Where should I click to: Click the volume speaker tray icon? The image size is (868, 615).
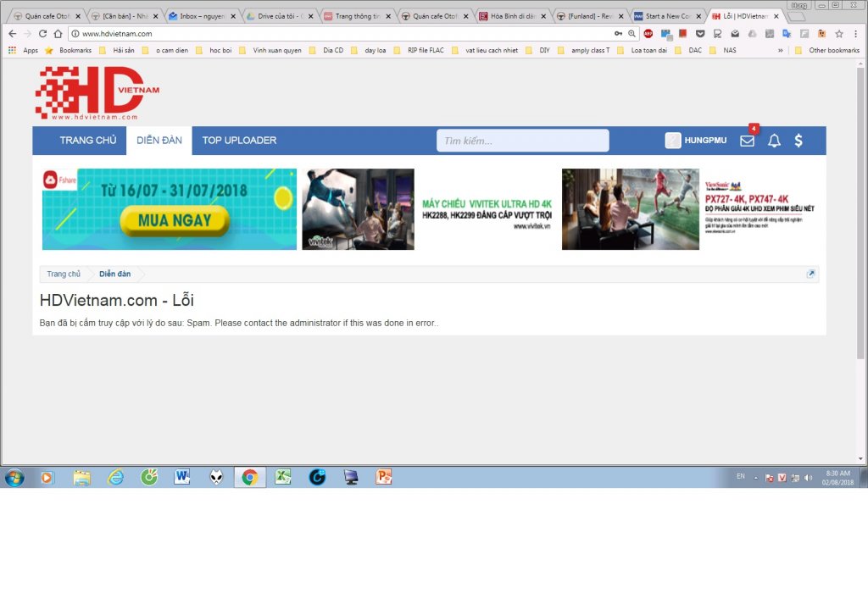(808, 478)
